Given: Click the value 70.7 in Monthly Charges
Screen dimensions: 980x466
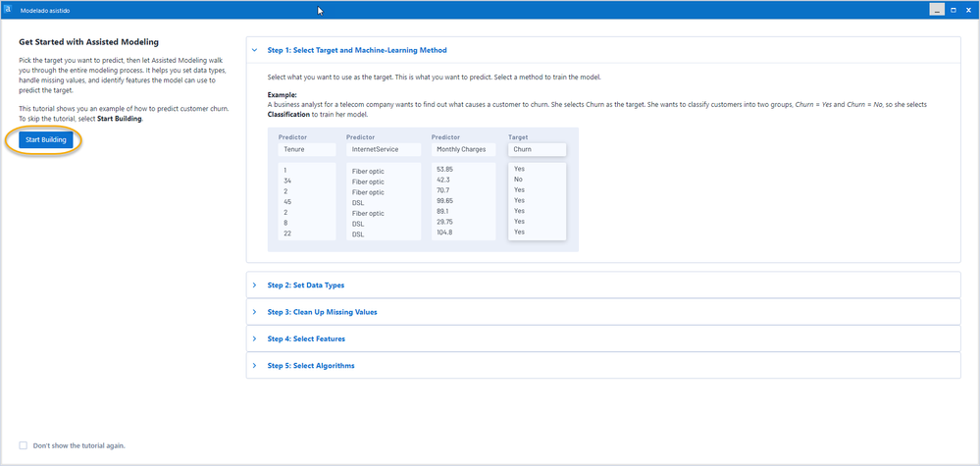Looking at the screenshot, I should pos(442,189).
